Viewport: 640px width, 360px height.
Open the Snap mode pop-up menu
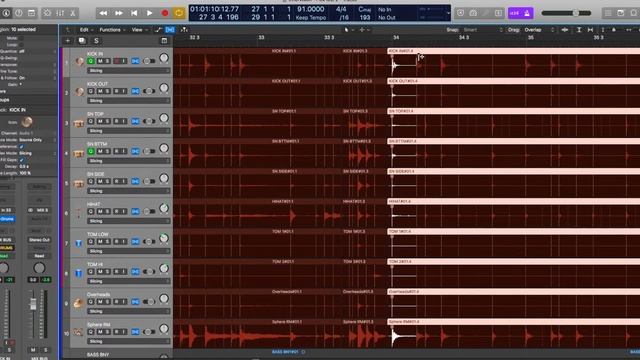click(x=484, y=30)
